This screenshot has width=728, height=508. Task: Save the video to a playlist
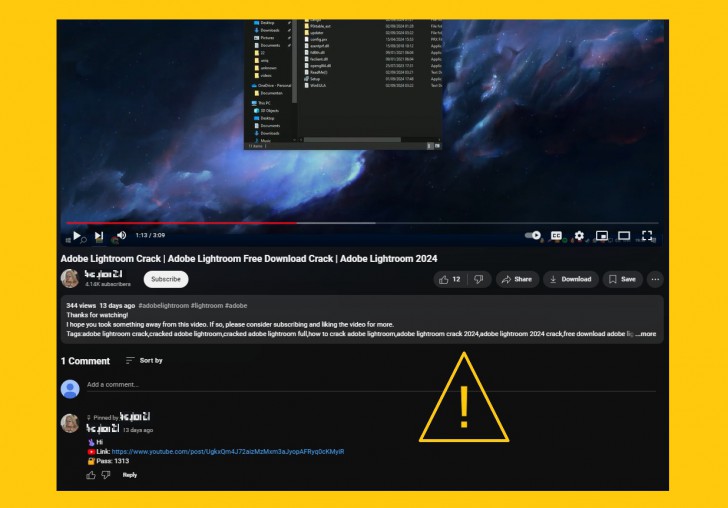click(622, 280)
